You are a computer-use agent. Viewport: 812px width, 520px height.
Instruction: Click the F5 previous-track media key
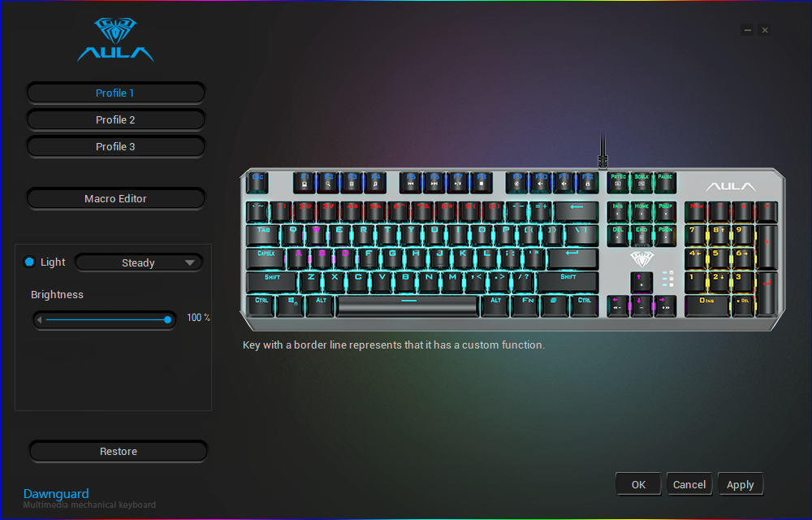[x=411, y=182]
